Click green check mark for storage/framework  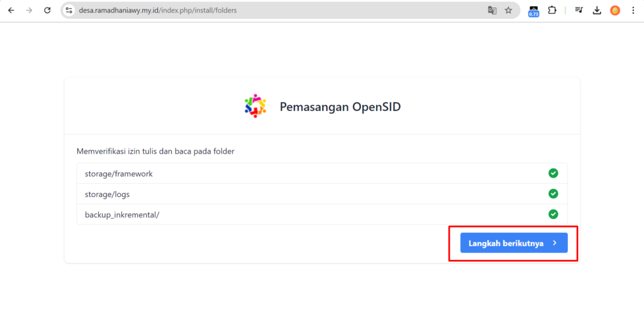[553, 173]
